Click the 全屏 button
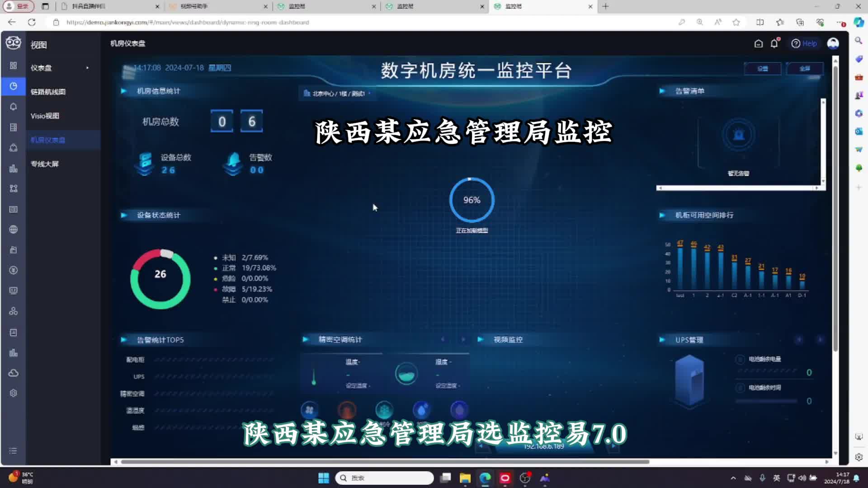The image size is (868, 488). (x=804, y=68)
